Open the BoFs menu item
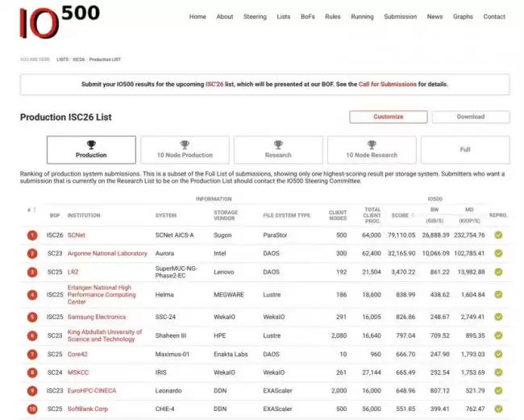 (x=307, y=17)
